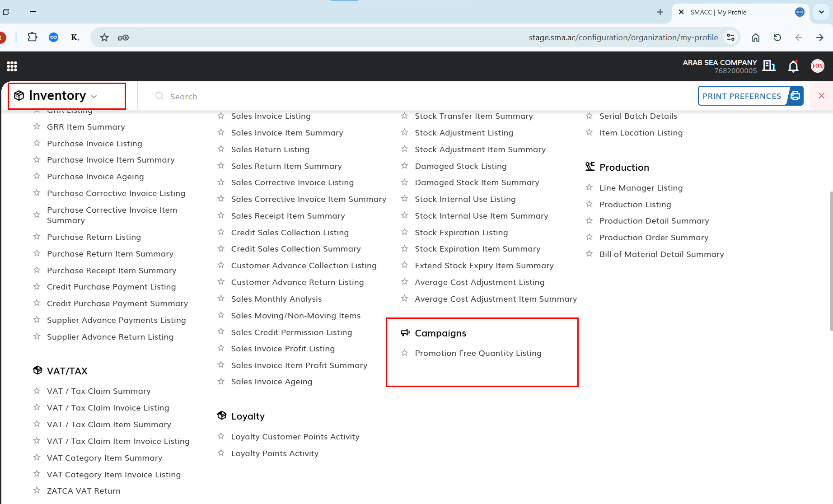Click the Campaigns section heading
Screen dimensions: 833x504
click(x=440, y=333)
